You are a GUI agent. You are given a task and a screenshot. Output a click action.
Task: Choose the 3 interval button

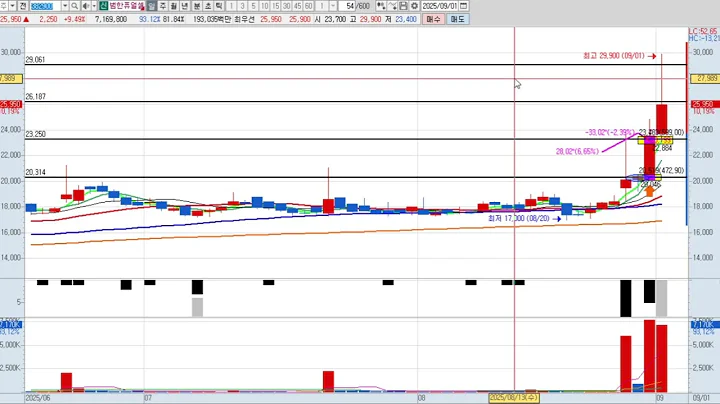coord(242,6)
